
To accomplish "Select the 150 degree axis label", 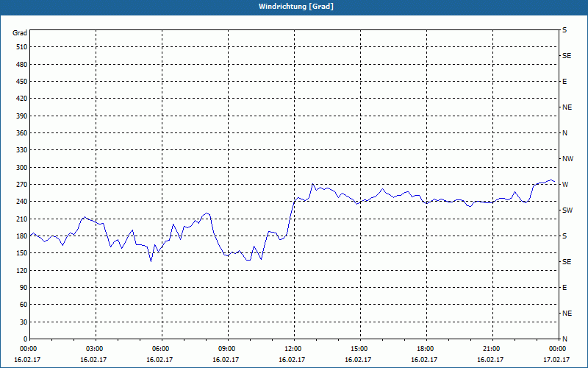I will pos(22,253).
